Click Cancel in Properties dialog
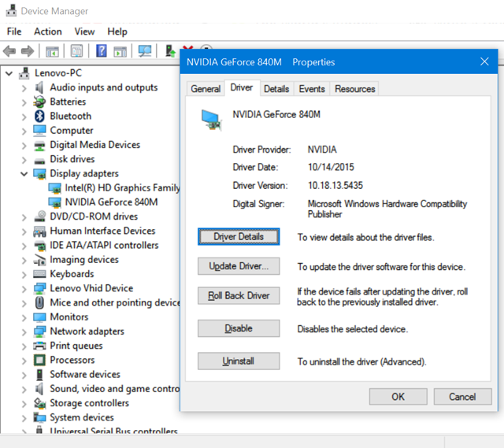 pyautogui.click(x=462, y=397)
